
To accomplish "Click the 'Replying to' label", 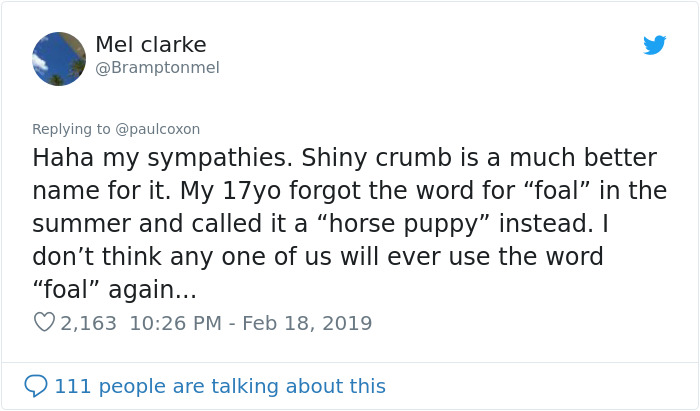I will (72, 129).
